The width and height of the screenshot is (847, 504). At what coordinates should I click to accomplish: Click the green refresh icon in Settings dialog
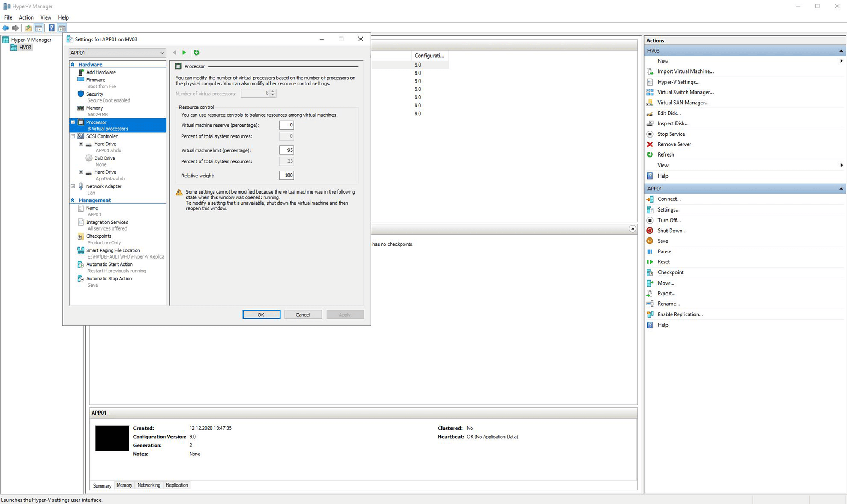pyautogui.click(x=196, y=52)
